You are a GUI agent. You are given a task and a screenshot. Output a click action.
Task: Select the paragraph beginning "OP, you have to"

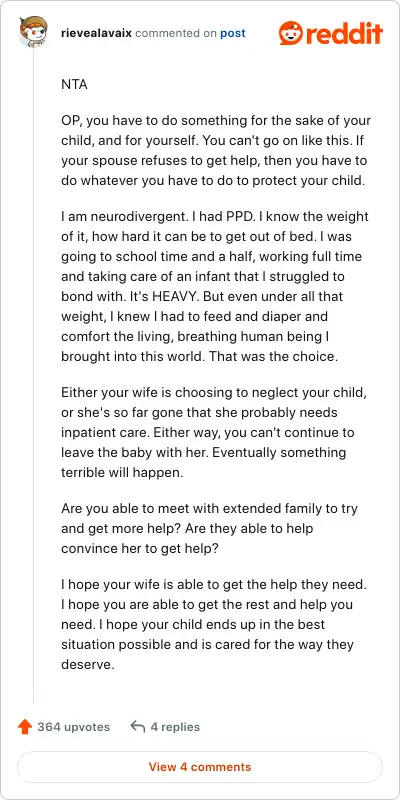[216, 151]
